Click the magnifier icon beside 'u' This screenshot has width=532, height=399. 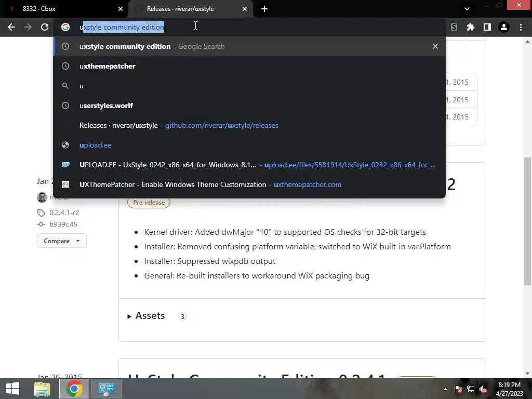pyautogui.click(x=65, y=86)
